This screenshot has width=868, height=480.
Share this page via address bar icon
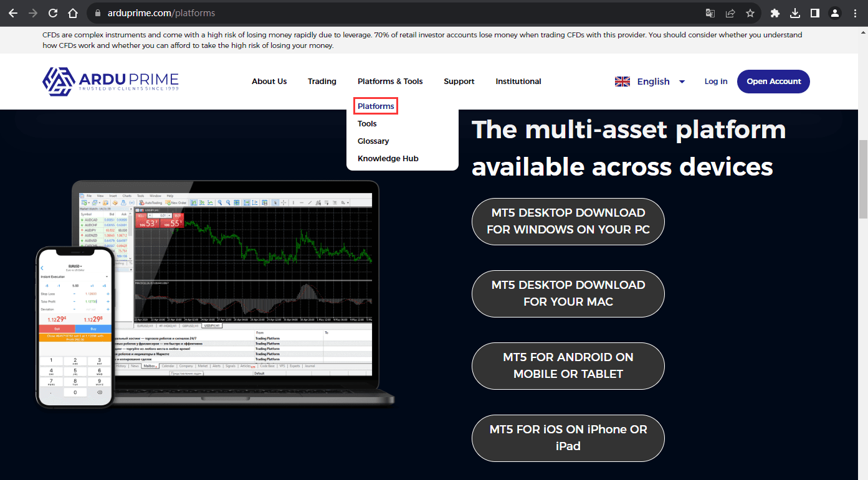point(730,12)
